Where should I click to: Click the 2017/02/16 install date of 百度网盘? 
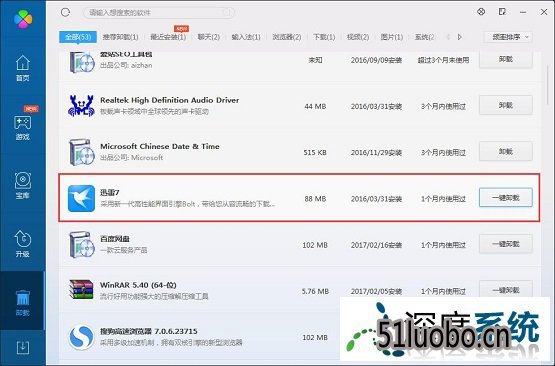coord(376,245)
